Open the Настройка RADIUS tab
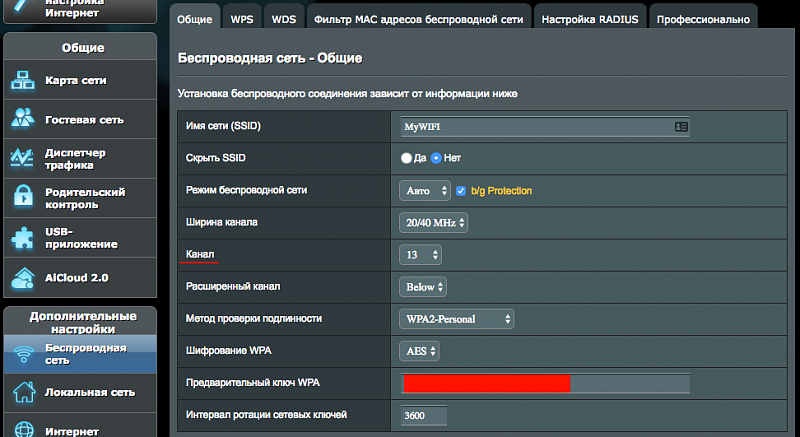Screen dimensions: 800x437 (589, 18)
